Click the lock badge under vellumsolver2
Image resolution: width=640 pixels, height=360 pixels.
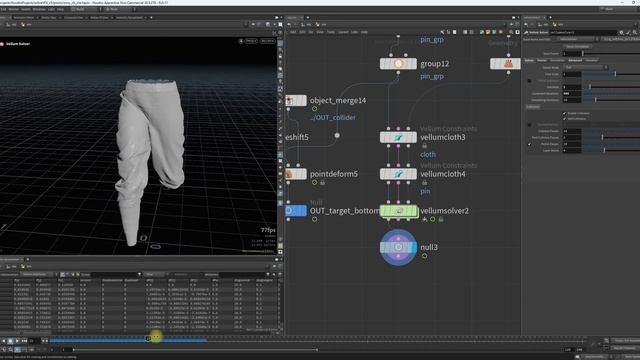tap(441, 220)
